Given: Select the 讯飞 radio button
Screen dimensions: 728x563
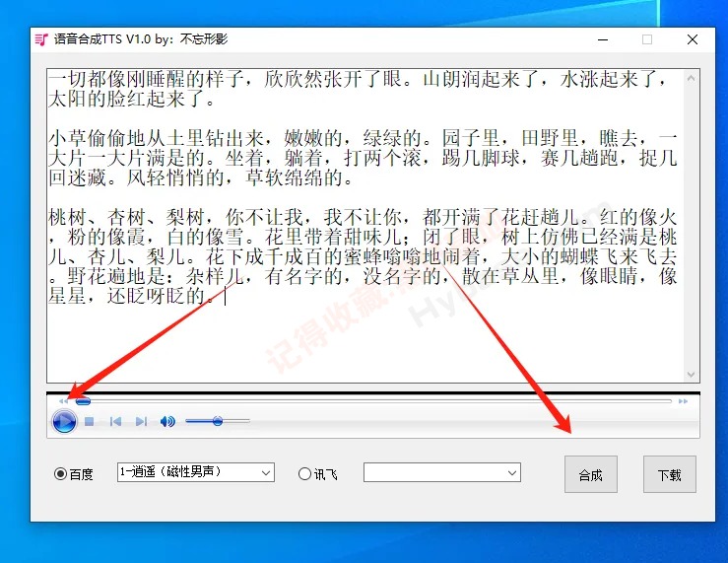Looking at the screenshot, I should click(304, 474).
